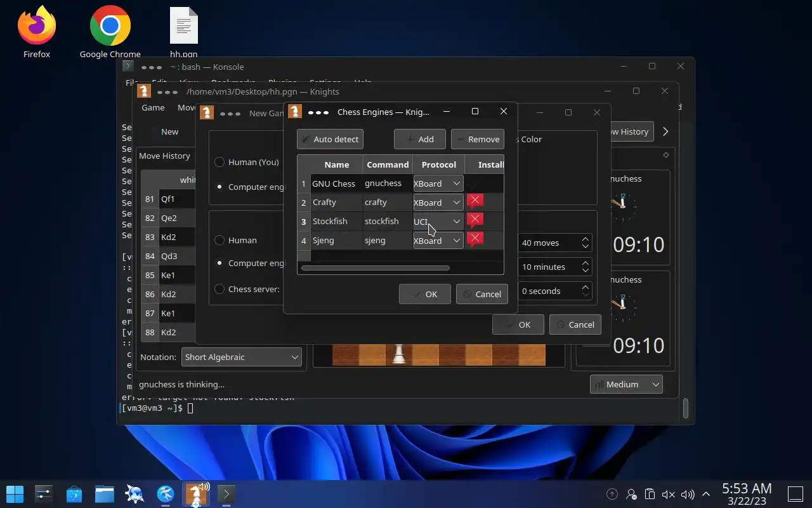Select Human radio for second player

point(219,240)
